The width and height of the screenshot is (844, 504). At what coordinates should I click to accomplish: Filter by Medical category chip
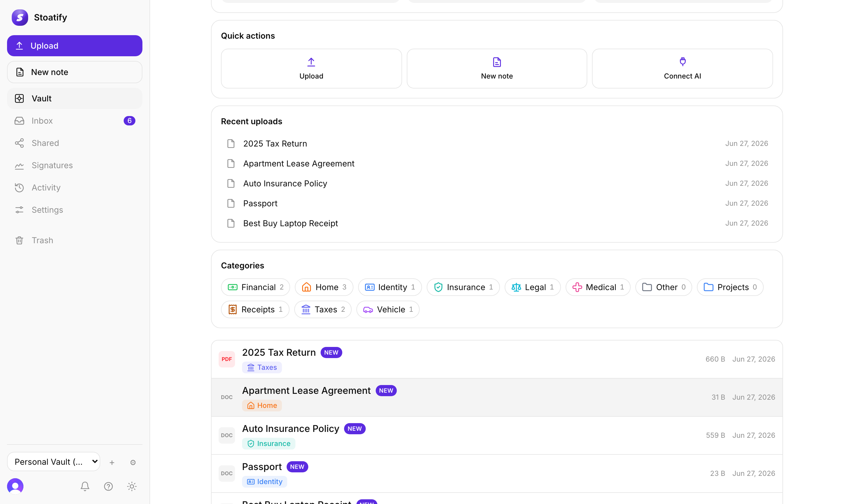598,287
